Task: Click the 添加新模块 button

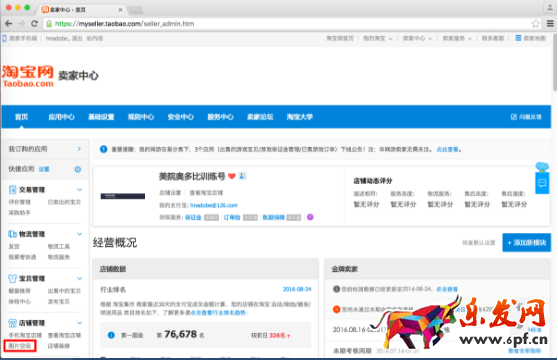Action: (x=526, y=243)
